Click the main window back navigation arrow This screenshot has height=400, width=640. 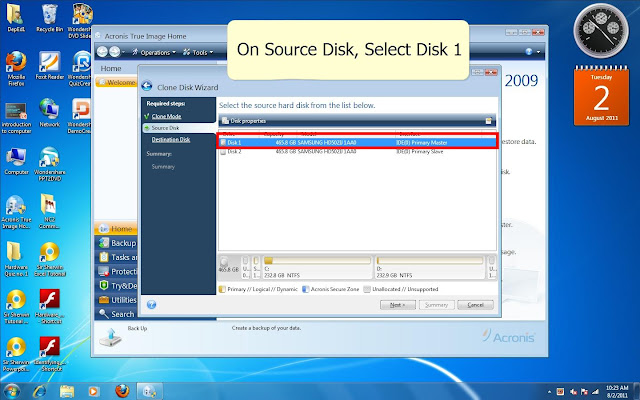[103, 51]
